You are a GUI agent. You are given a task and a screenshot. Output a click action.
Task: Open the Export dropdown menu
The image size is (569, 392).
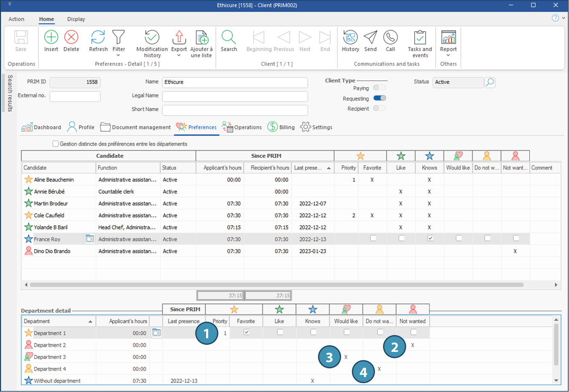(179, 55)
